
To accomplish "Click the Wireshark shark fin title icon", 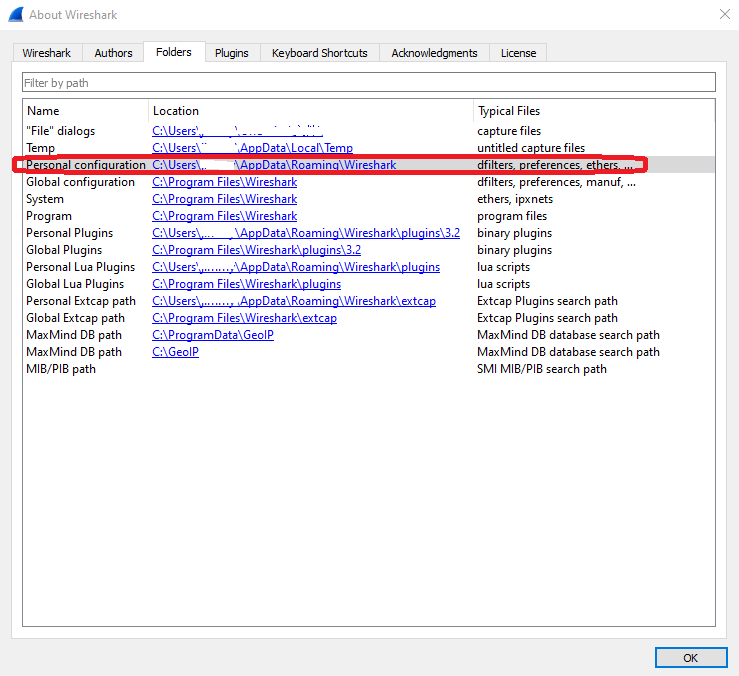I will [x=15, y=14].
